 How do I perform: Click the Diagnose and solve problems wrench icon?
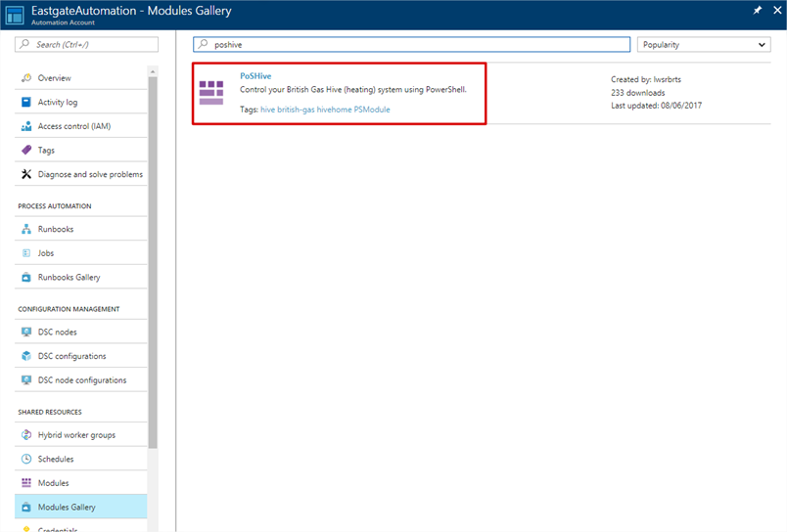click(x=26, y=174)
